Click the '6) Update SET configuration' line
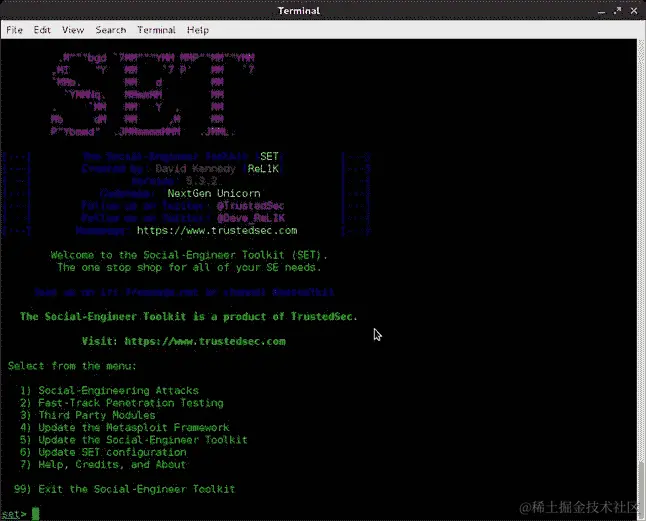The width and height of the screenshot is (646, 521). point(103,452)
